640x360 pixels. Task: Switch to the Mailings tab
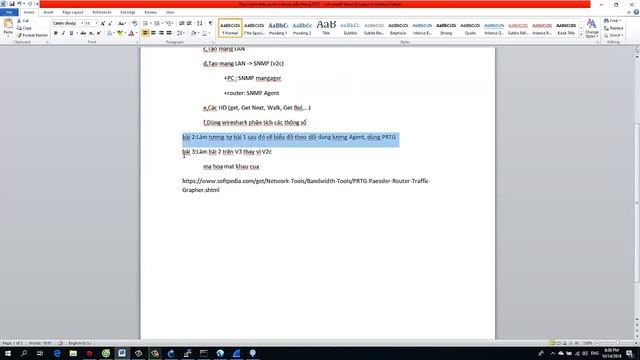[128, 12]
